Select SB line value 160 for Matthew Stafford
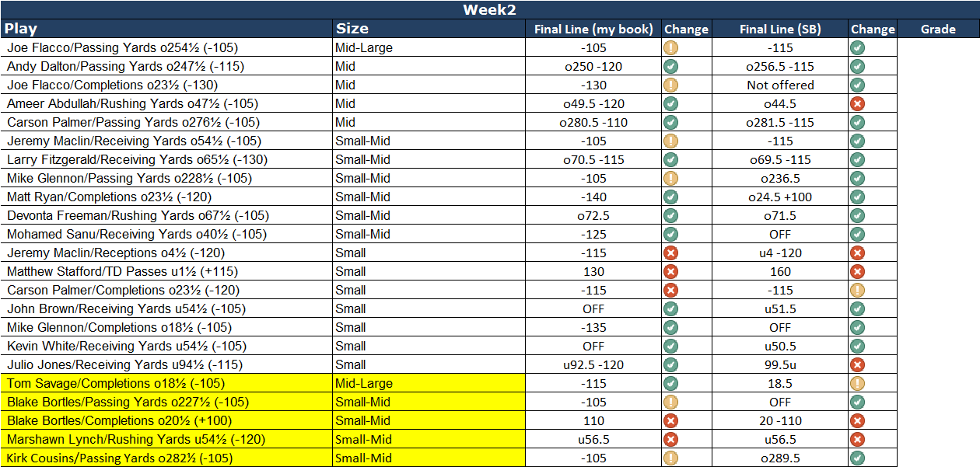Viewport: 980px width, 467px height. pos(780,271)
